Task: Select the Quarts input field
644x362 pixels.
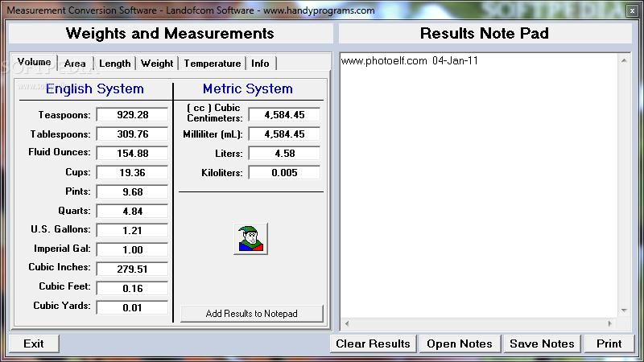Action: pos(132,211)
